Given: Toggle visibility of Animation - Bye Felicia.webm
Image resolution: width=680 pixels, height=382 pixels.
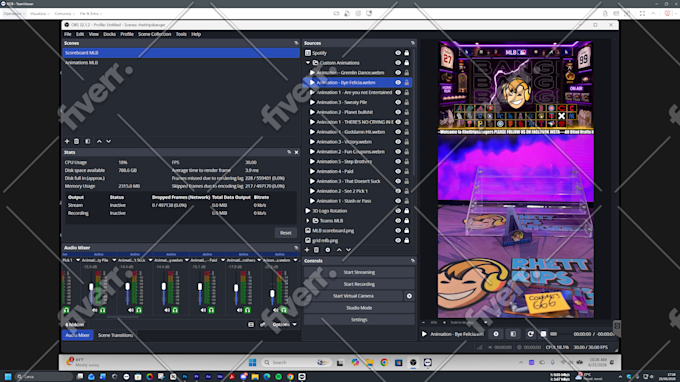Looking at the screenshot, I should [398, 82].
